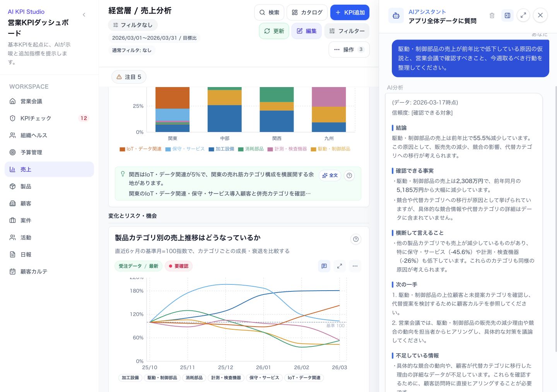Open 組織ヘルス in the sidebar
The width and height of the screenshot is (557, 392).
click(49, 135)
